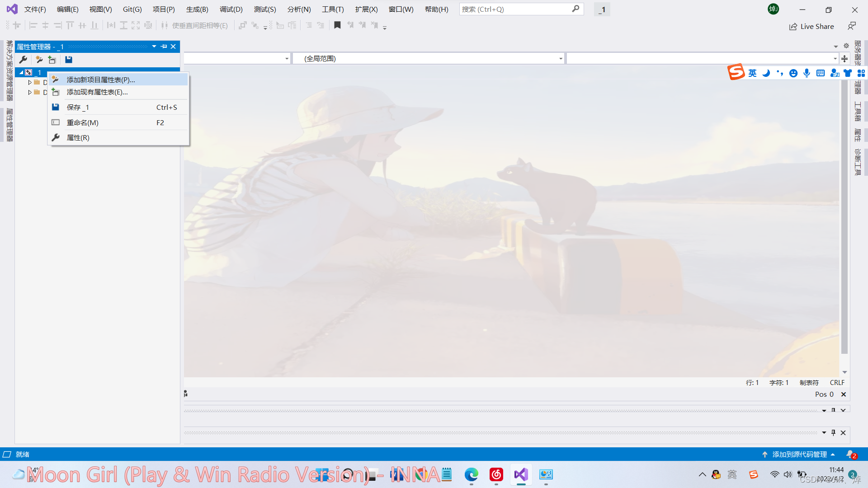Click the Add Existing Property Sheet toolbar icon
The width and height of the screenshot is (868, 488).
click(52, 59)
